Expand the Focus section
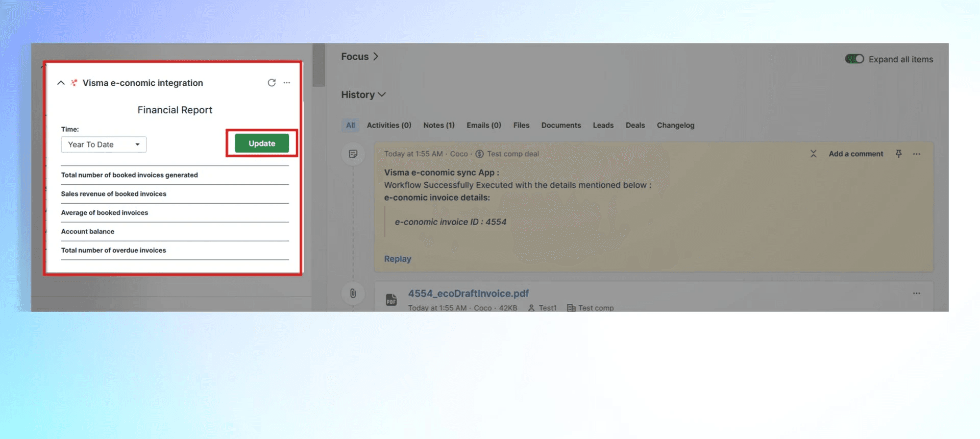 360,57
